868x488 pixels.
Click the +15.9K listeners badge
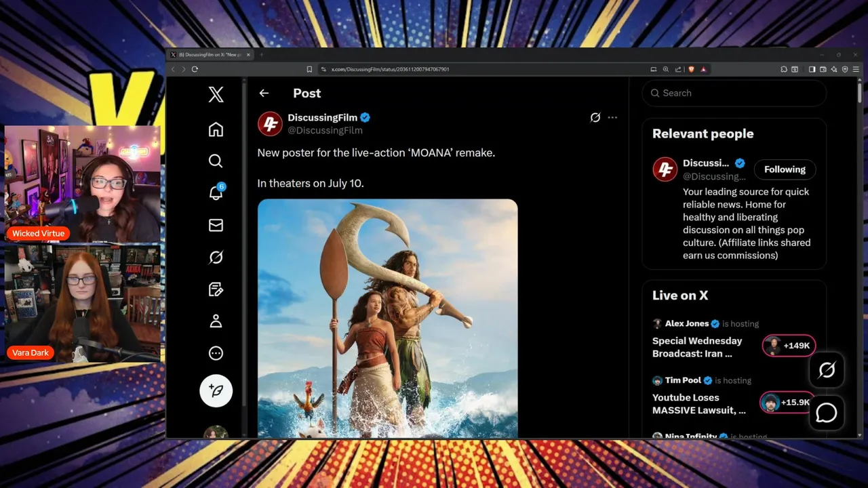[x=787, y=402]
